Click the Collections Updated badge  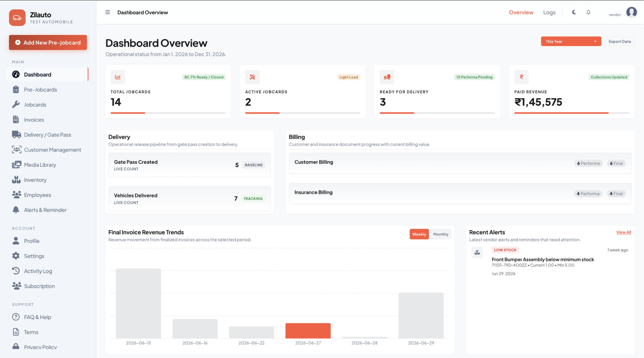pos(609,77)
